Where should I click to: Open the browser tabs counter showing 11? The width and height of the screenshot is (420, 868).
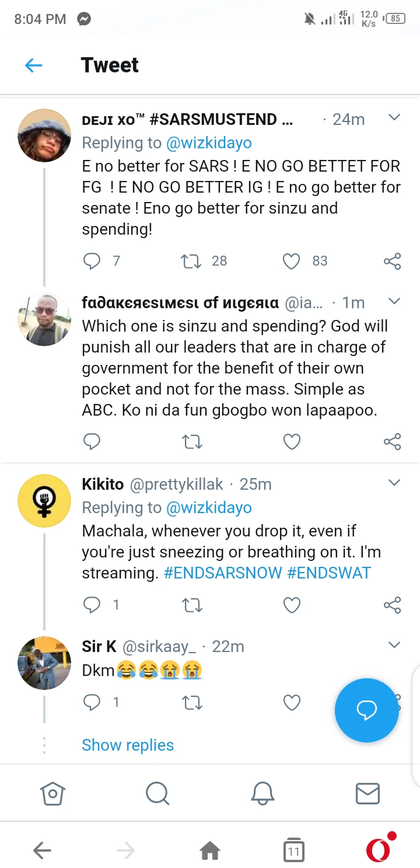click(293, 852)
